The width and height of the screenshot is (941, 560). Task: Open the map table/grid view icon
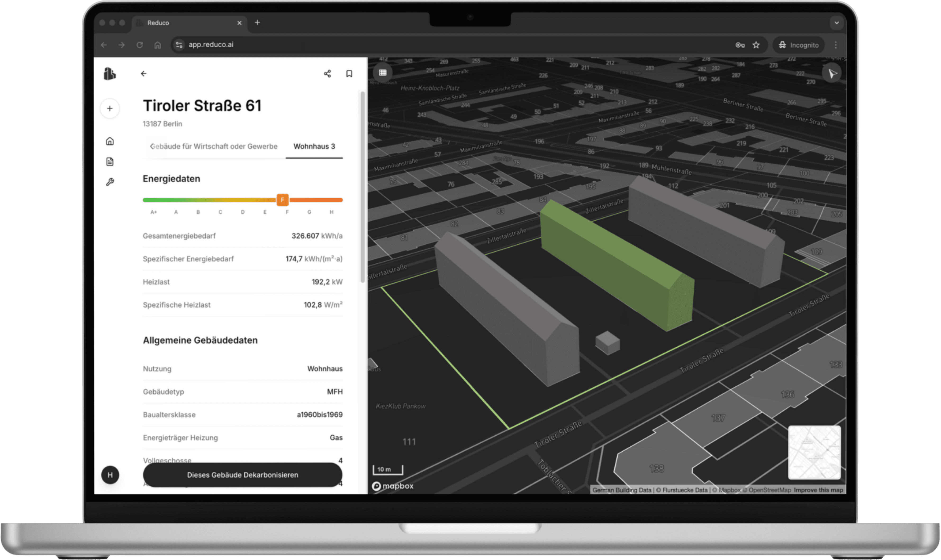pyautogui.click(x=382, y=72)
